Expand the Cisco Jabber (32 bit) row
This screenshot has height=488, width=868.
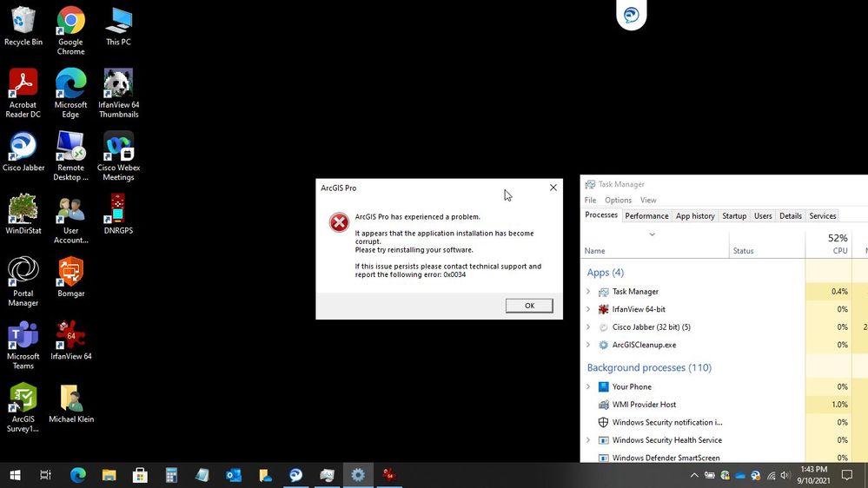point(588,327)
